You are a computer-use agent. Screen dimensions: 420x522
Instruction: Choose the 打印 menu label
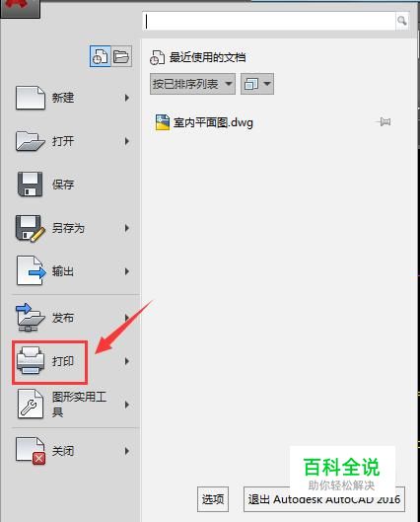click(63, 361)
